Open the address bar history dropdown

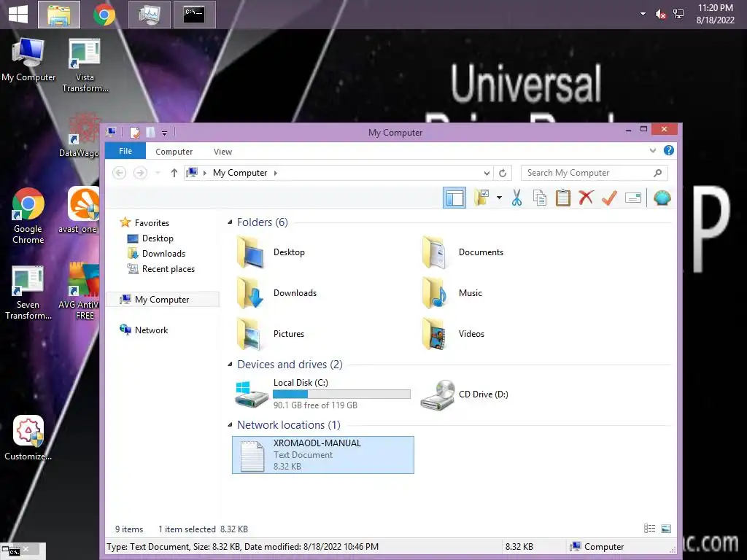pos(487,173)
